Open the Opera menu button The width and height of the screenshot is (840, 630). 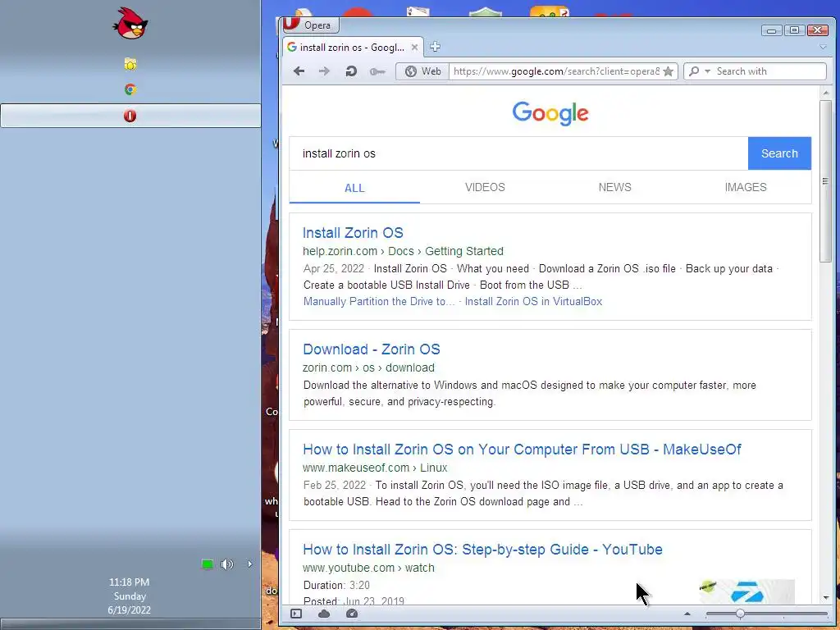(x=310, y=25)
